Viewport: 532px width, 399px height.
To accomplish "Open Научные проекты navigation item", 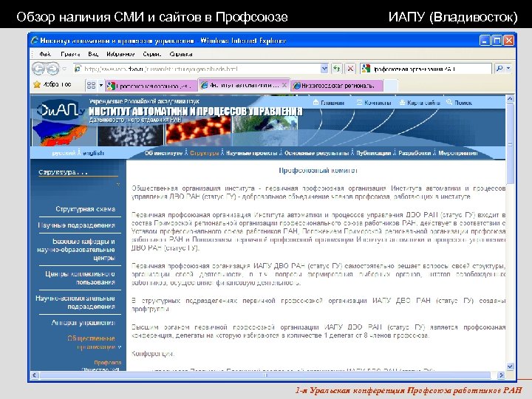I will coord(251,153).
